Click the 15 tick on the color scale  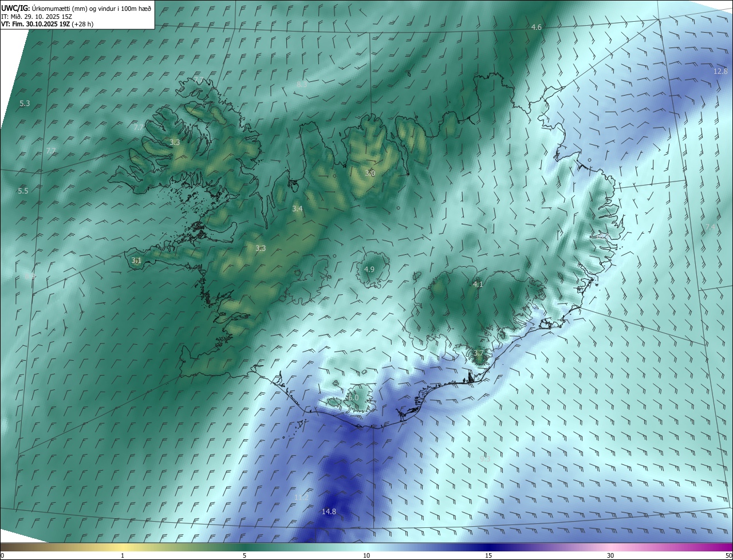[488, 556]
